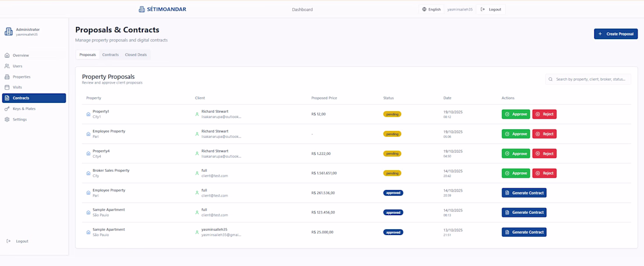Click the house icon beside Broker Sales Property
Viewport: 644px width, 266px height.
click(88, 174)
